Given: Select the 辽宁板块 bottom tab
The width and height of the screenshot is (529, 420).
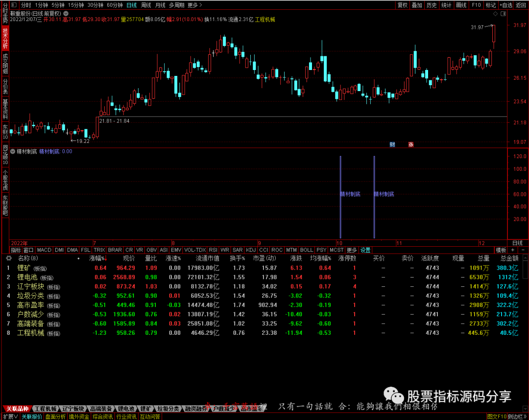Looking at the screenshot, I should [x=72, y=409].
